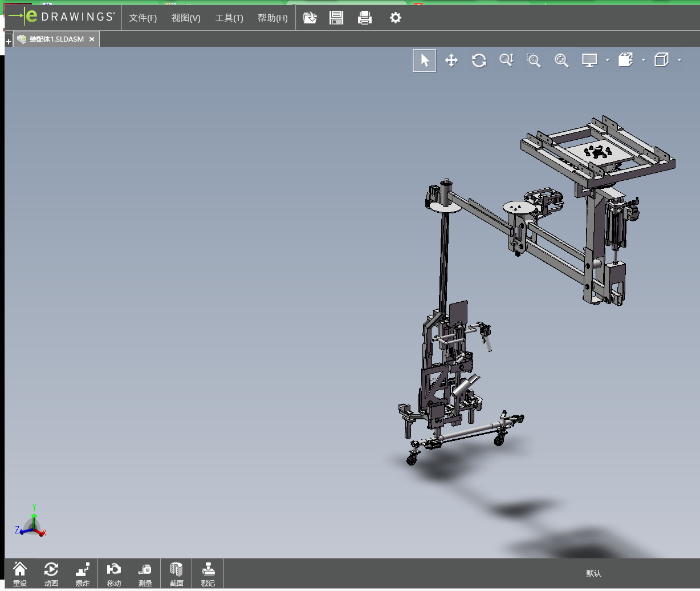Select the Zoom in/out tool
700x591 pixels.
[506, 60]
